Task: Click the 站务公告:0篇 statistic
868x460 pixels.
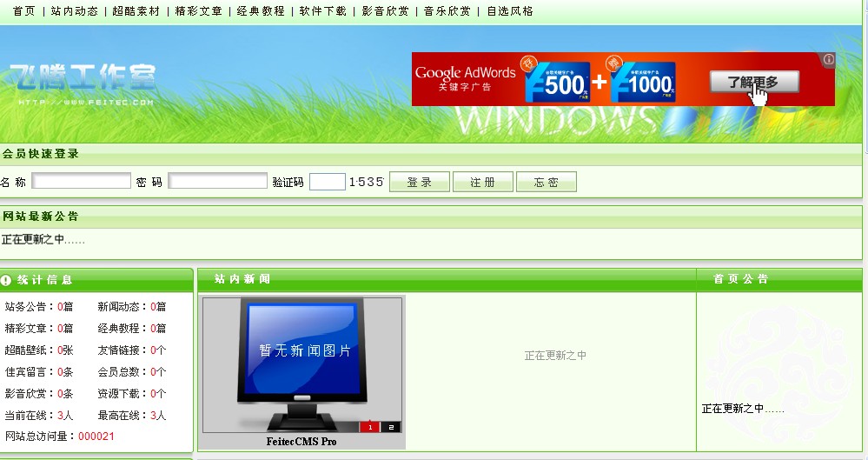Action: coord(39,306)
